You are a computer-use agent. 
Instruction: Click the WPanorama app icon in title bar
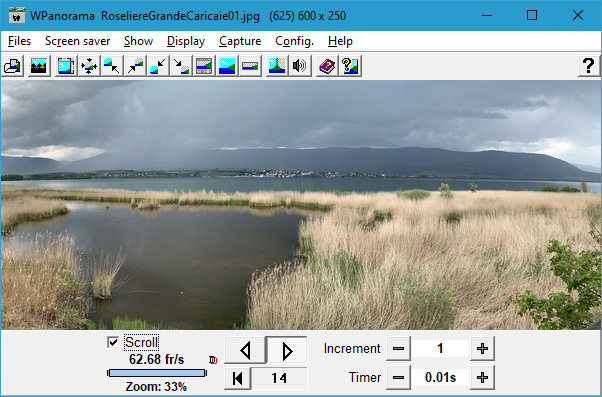point(17,16)
